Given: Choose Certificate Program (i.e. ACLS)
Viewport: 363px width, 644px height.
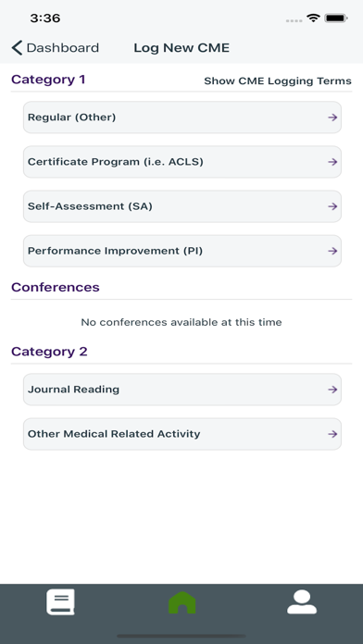Looking at the screenshot, I should 182,162.
